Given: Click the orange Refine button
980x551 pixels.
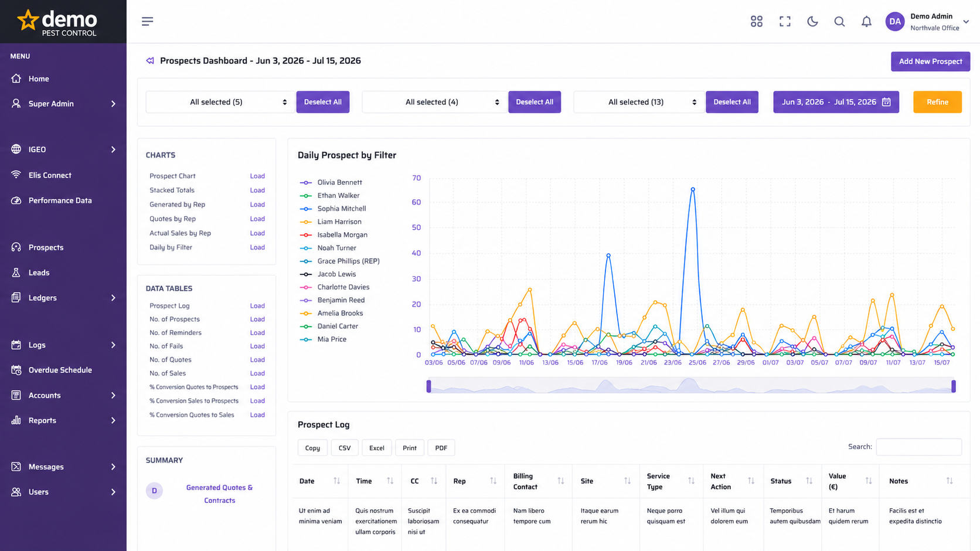Looking at the screenshot, I should point(937,102).
